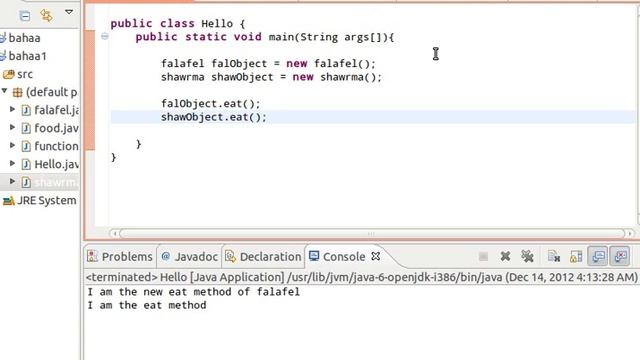Click the Javadoc @ icon
Viewport: 640px width, 360px height.
(x=166, y=256)
